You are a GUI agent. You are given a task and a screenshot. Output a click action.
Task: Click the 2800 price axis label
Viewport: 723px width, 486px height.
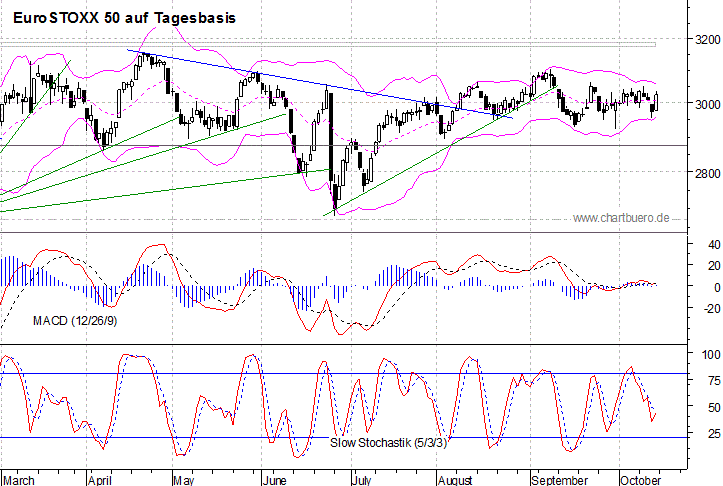(x=708, y=173)
